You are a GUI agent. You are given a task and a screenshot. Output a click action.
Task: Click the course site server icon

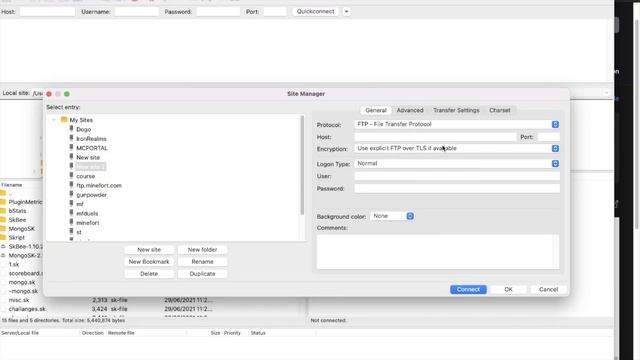71,176
